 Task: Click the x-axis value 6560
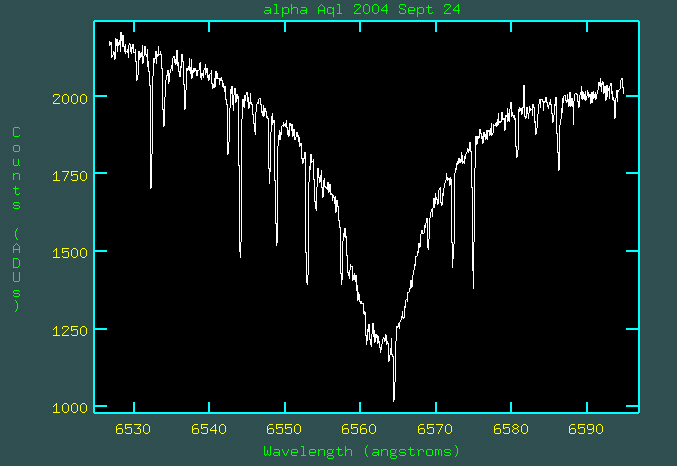tap(359, 429)
